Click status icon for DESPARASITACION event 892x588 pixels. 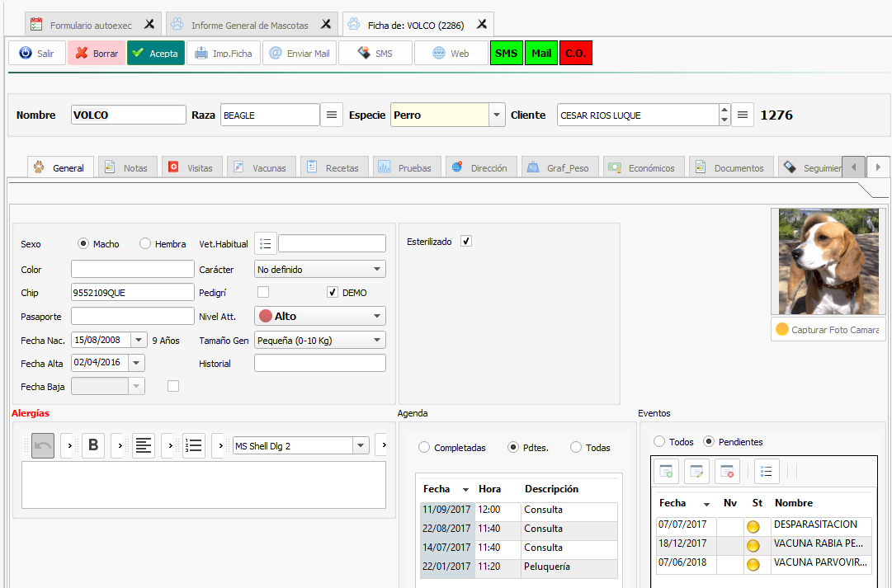(x=753, y=527)
